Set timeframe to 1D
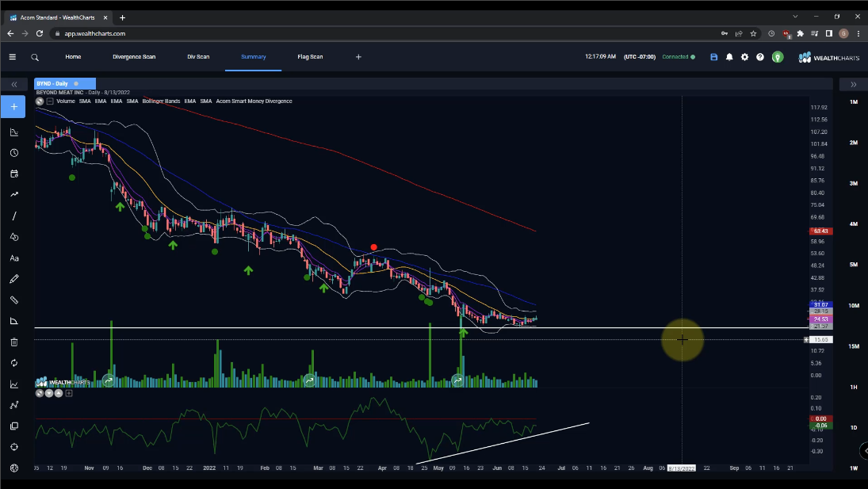The image size is (868, 489). pos(854,428)
